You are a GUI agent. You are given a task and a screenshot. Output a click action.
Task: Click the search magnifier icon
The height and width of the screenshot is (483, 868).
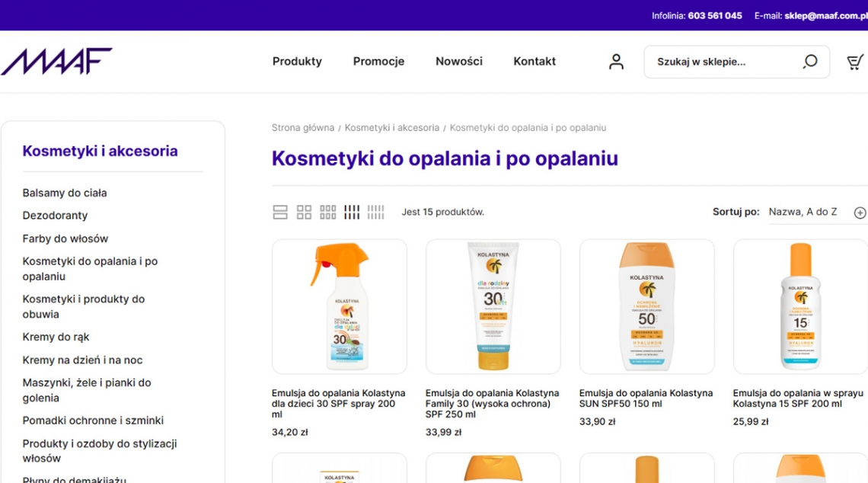(810, 62)
